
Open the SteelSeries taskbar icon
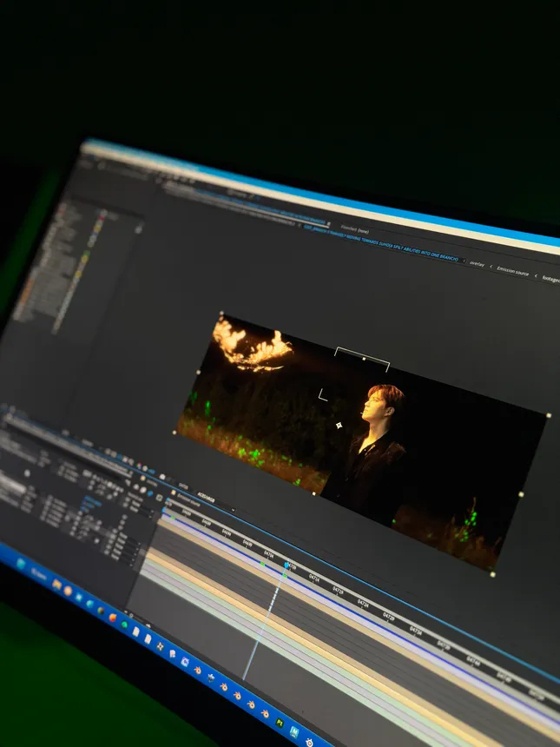[309, 743]
